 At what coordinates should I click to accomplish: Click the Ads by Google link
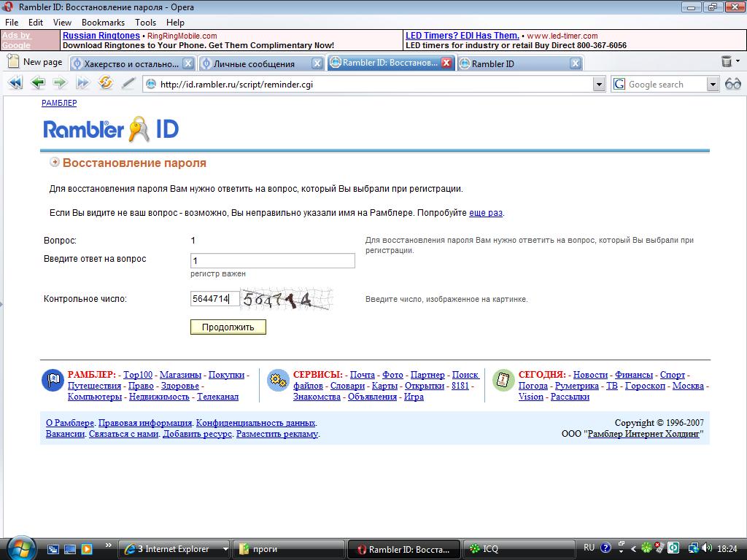[x=17, y=40]
